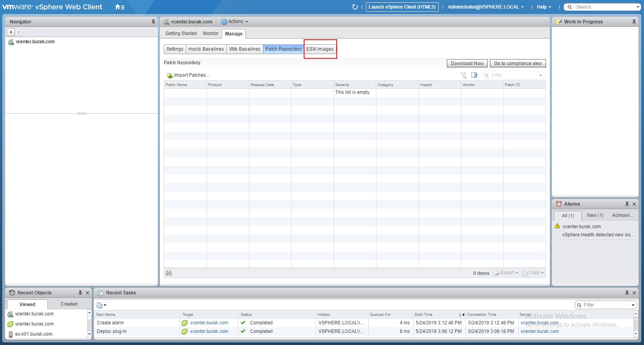Open the Hosts Baselines sub-tab
The image size is (644, 345).
[x=206, y=49]
